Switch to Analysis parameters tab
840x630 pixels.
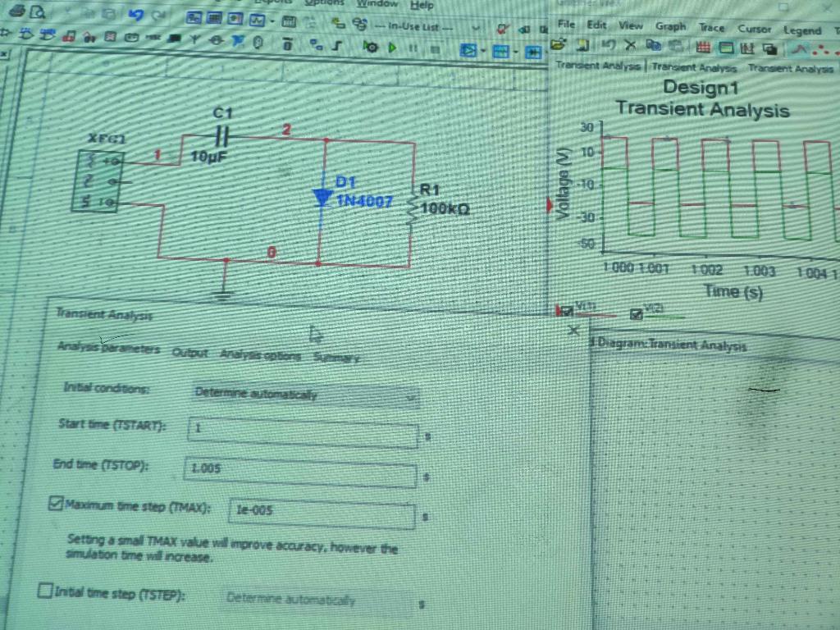coord(109,347)
